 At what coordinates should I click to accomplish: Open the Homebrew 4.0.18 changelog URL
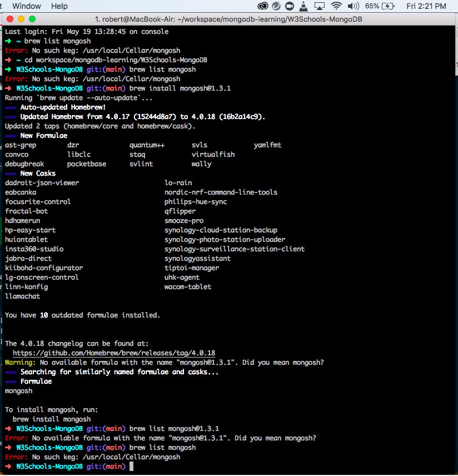pyautogui.click(x=113, y=353)
